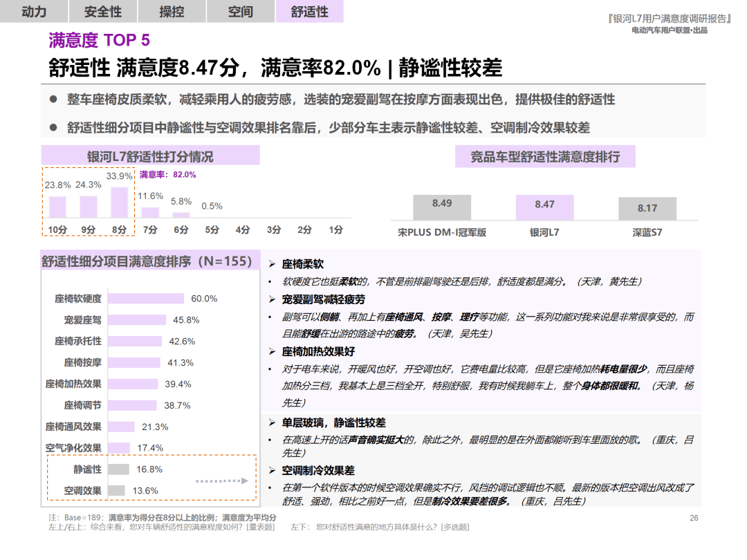Viewport: 747px width, 560px height.
Task: Go to the 空间 tab
Action: [240, 12]
